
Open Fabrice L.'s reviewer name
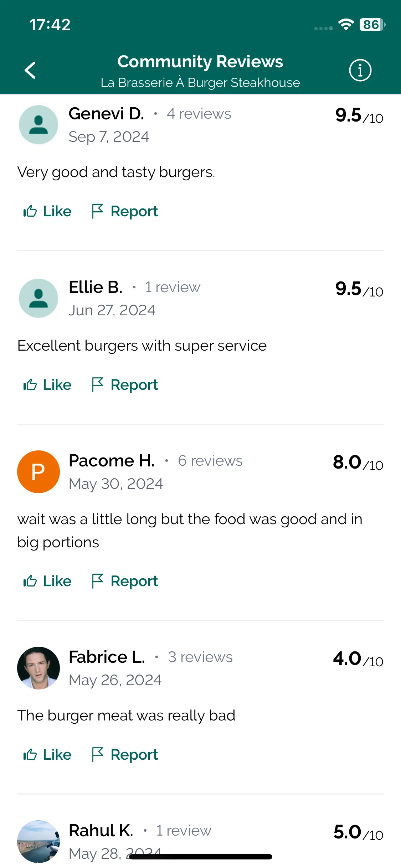point(107,657)
